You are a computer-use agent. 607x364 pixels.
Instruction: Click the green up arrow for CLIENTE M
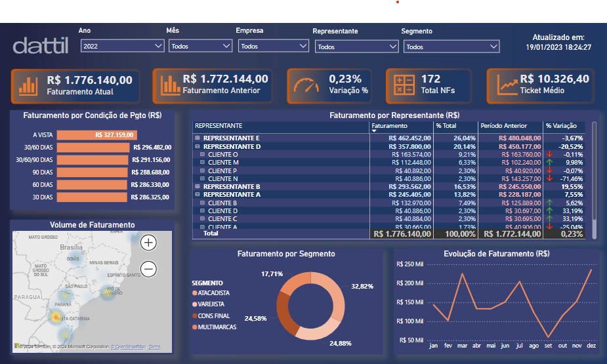coord(549,162)
